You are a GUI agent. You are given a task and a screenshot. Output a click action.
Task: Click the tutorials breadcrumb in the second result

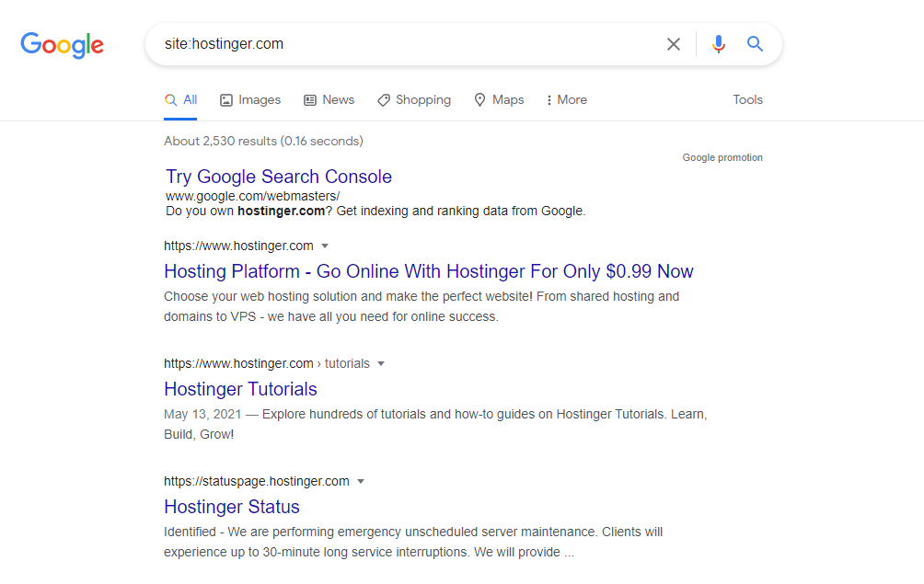[349, 363]
